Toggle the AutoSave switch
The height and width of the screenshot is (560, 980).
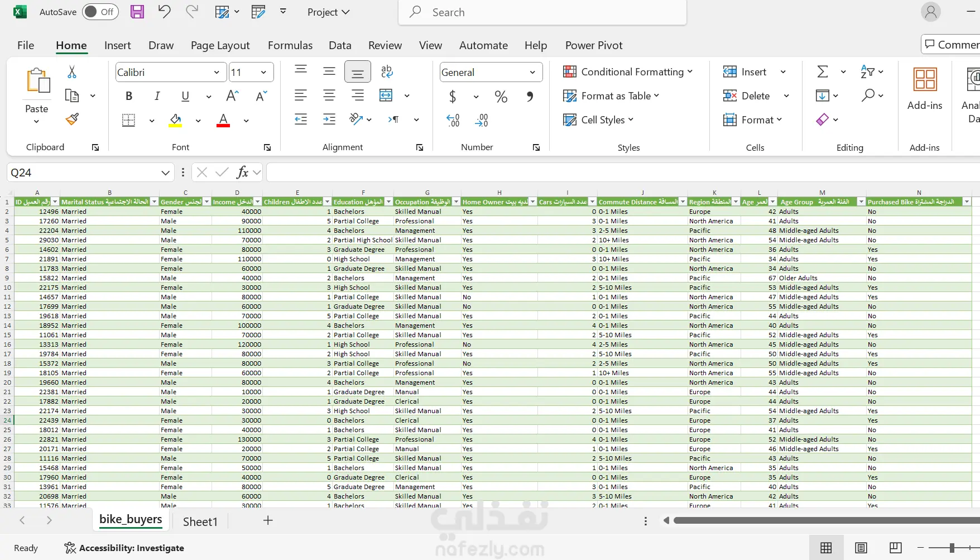pos(100,12)
